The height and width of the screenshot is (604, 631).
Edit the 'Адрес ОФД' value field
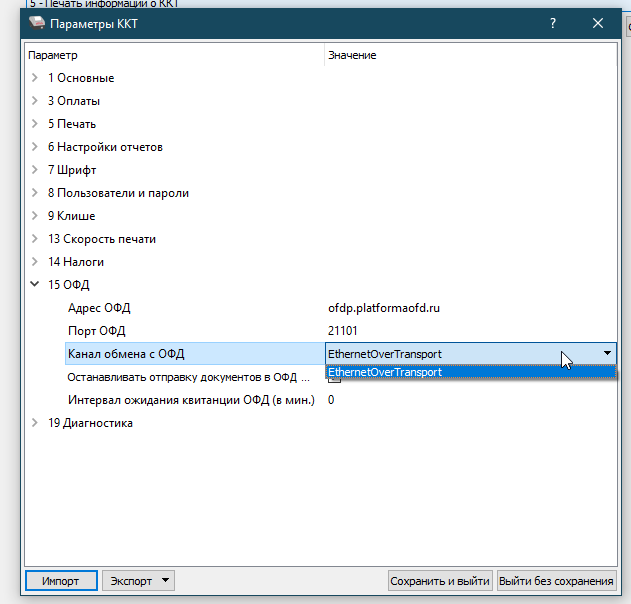tap(470, 308)
